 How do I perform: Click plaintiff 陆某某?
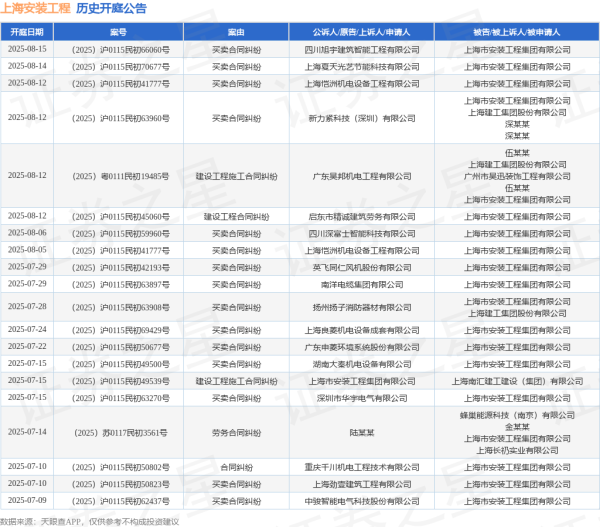point(362,433)
